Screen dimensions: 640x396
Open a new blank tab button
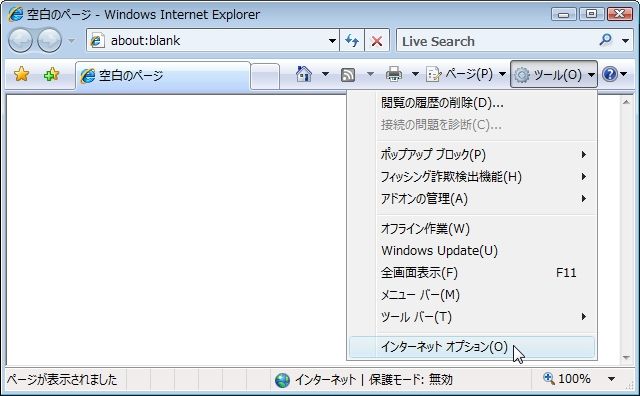[265, 76]
